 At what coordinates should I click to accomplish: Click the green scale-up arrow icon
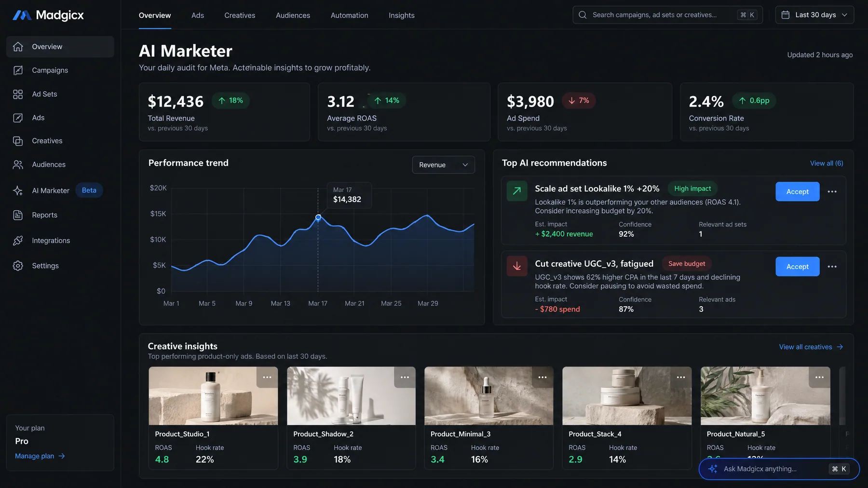pos(517,190)
